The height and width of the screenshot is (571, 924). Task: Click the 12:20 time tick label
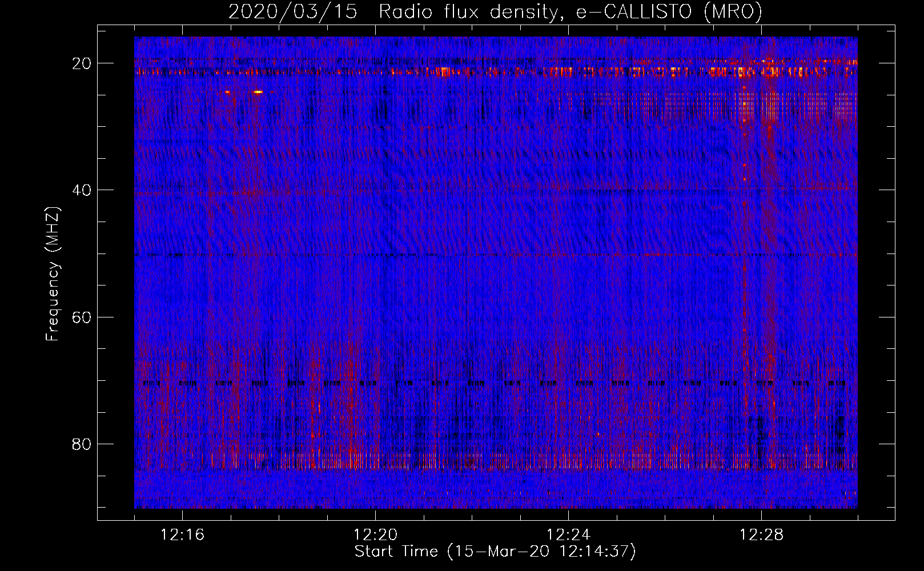[376, 535]
